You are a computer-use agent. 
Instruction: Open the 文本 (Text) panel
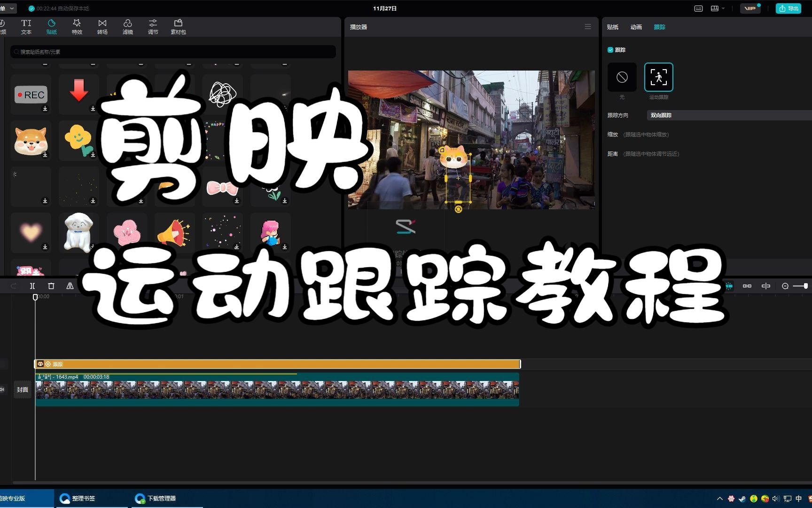coord(26,27)
